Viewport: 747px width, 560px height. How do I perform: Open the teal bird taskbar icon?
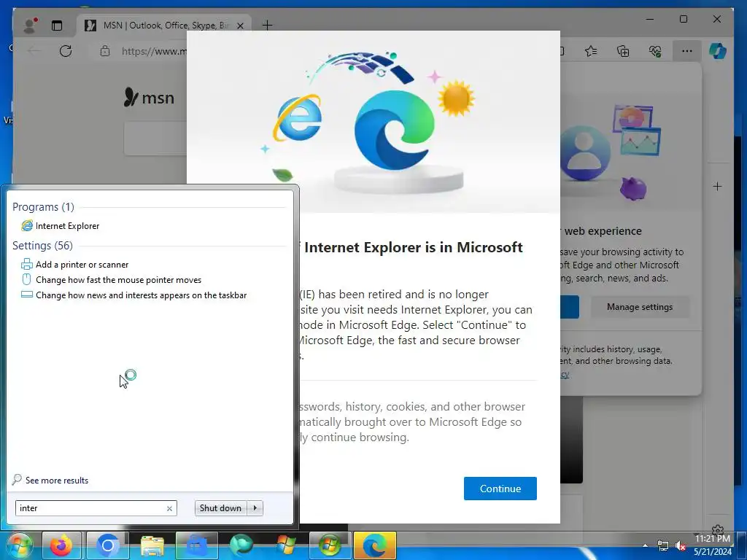(241, 545)
